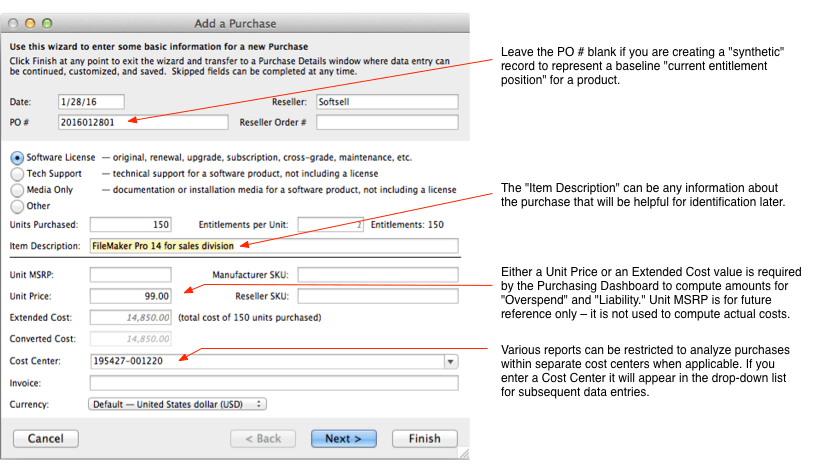Click the Invoice text field

[273, 383]
